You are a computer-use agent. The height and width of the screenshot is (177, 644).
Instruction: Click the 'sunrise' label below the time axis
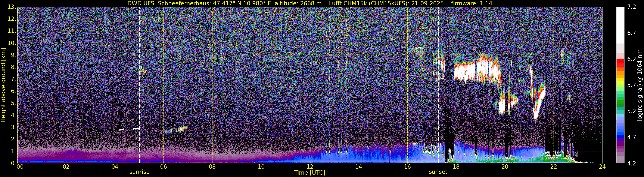(x=140, y=172)
